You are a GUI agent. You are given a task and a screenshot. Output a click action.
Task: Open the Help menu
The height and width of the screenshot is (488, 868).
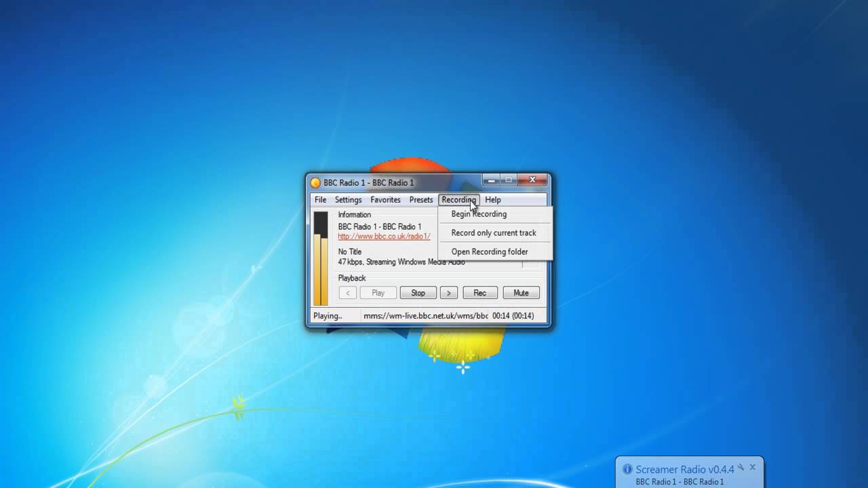[493, 200]
